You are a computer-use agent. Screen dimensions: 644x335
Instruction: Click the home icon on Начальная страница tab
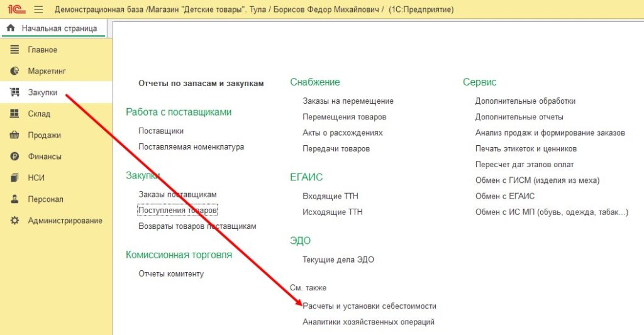(x=11, y=28)
